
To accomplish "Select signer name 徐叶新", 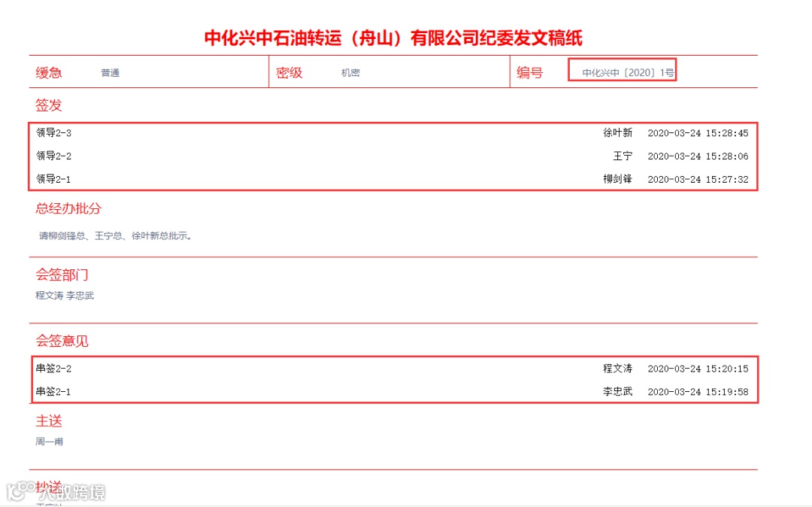I will tap(618, 133).
